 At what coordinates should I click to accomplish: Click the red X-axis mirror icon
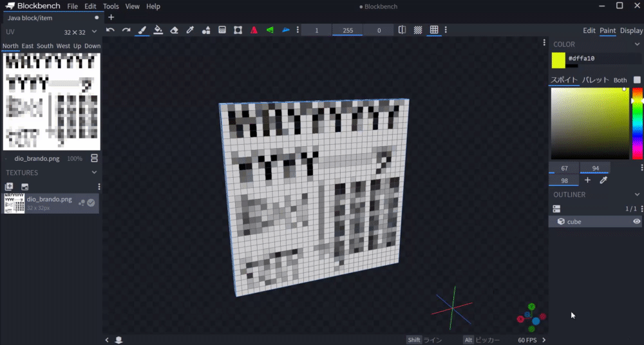click(254, 30)
